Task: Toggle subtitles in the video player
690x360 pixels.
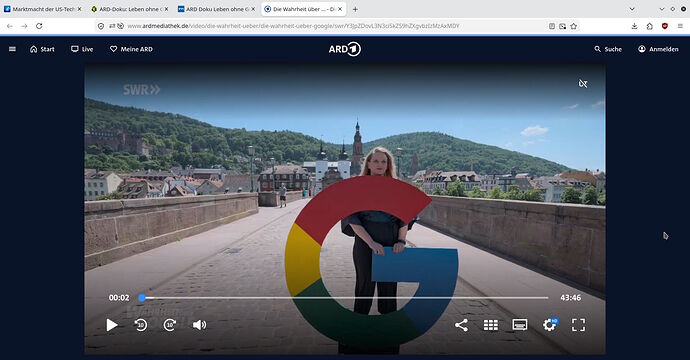Action: pos(520,325)
